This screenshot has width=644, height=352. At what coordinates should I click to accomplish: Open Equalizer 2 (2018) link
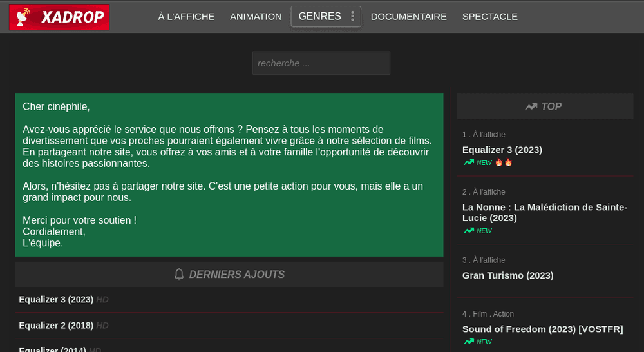click(x=56, y=326)
